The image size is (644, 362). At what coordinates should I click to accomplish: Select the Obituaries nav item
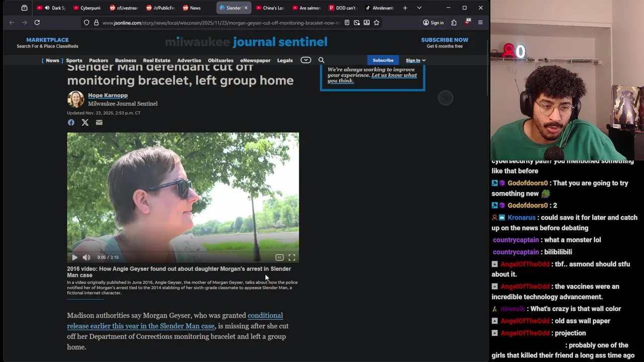coord(220,60)
